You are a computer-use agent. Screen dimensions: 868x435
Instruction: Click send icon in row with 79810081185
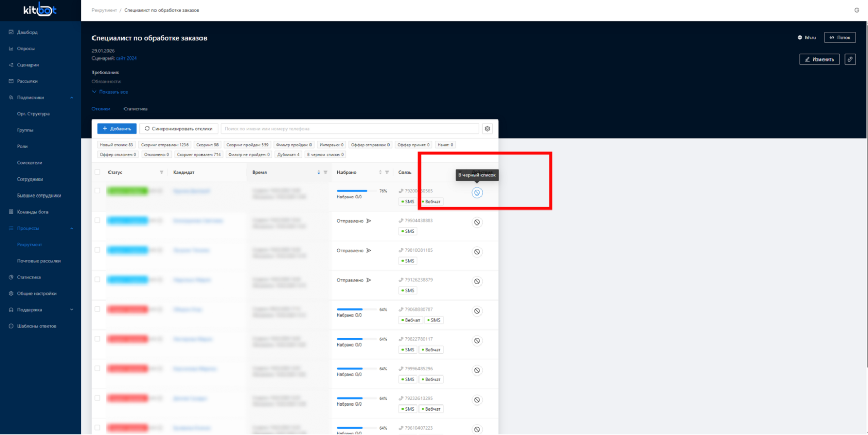tap(369, 250)
